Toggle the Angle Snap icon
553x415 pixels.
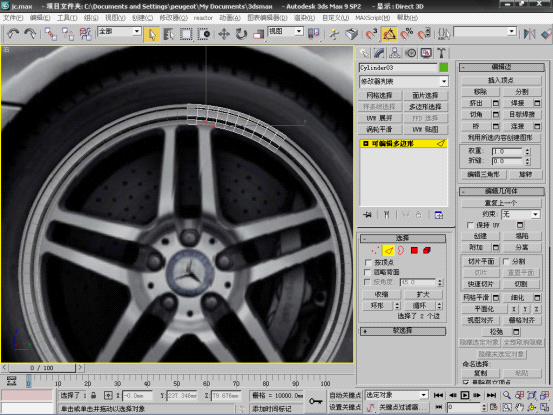pyautogui.click(x=389, y=34)
